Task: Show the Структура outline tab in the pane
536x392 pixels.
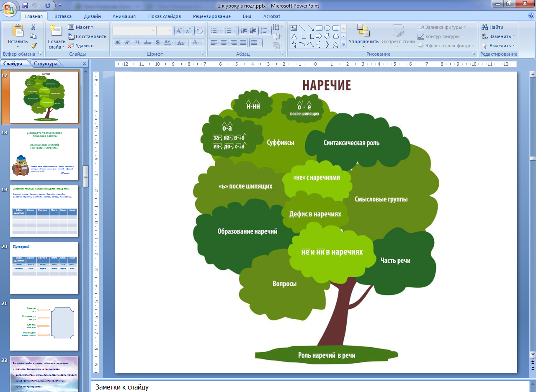Action: 46,64
